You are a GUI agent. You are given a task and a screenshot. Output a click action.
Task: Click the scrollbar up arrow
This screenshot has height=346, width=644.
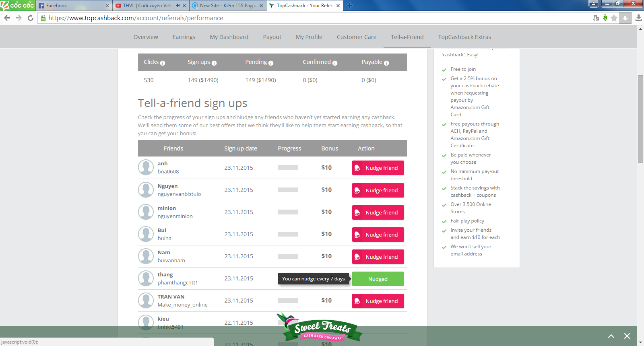640,29
